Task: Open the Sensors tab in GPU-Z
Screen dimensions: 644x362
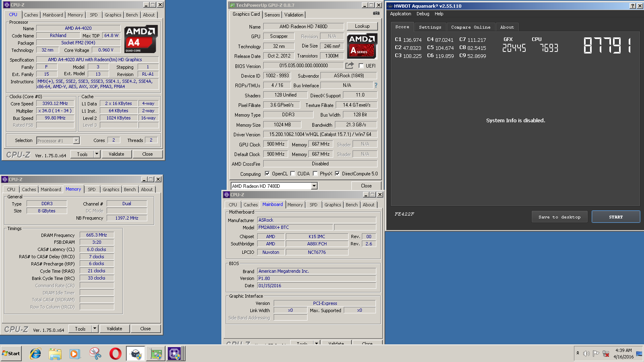Action: (272, 14)
